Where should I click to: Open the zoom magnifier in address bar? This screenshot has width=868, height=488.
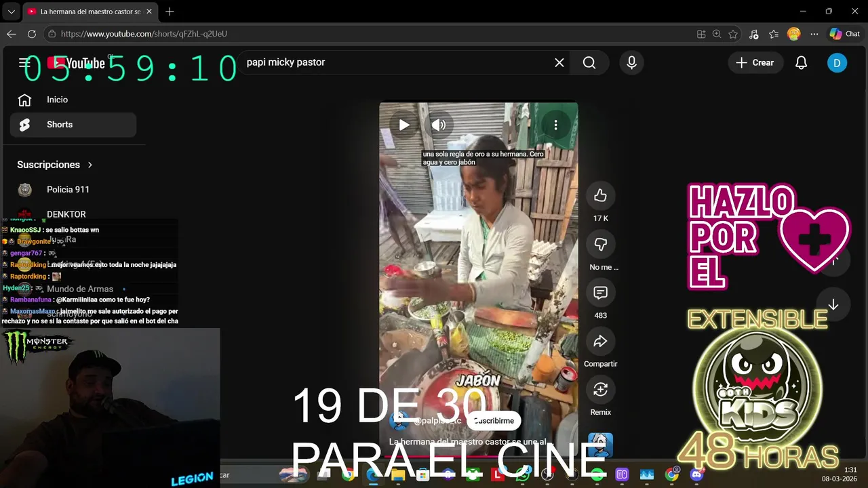[717, 34]
